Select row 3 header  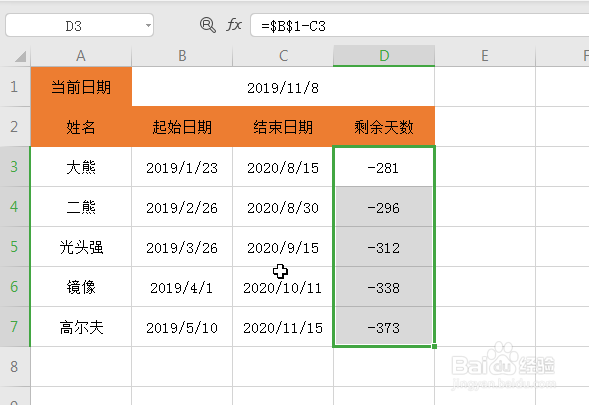click(x=15, y=166)
